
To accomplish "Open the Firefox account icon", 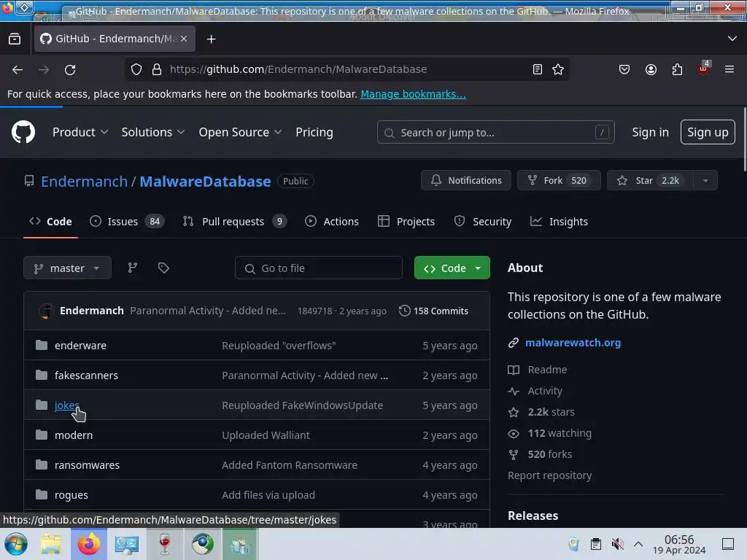I will coord(651,69).
